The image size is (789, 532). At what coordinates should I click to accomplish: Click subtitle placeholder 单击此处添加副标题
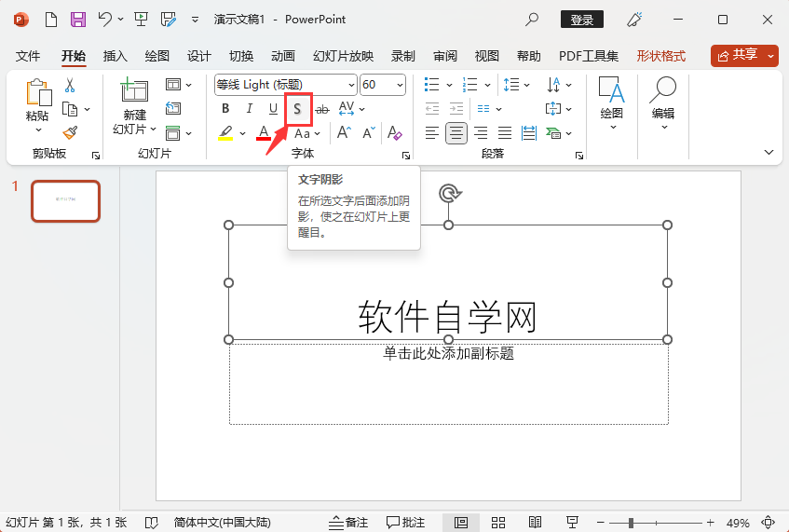448,353
